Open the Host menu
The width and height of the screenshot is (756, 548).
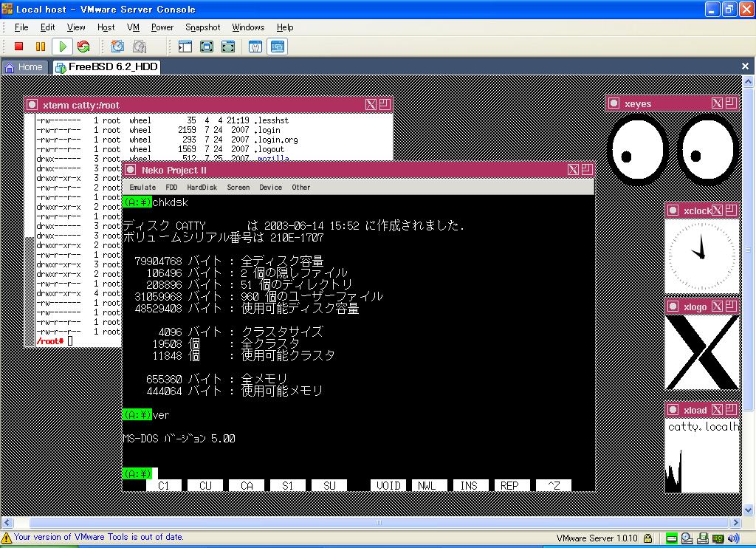tap(106, 27)
